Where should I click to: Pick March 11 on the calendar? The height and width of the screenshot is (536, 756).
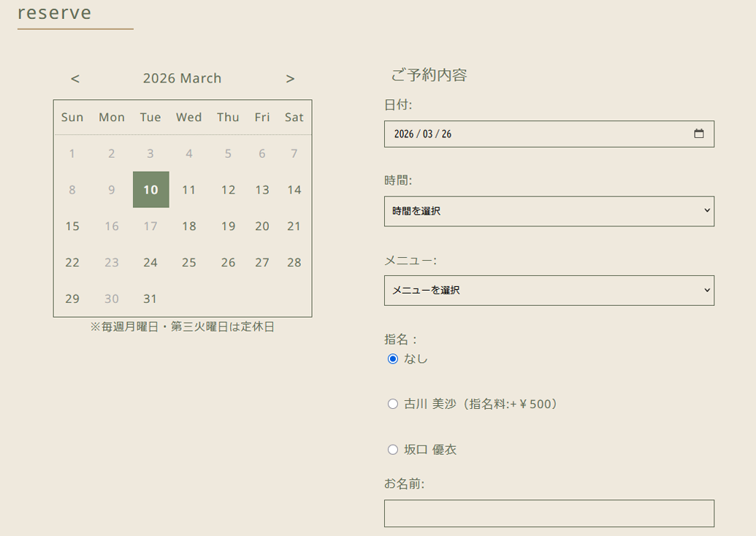coord(189,190)
